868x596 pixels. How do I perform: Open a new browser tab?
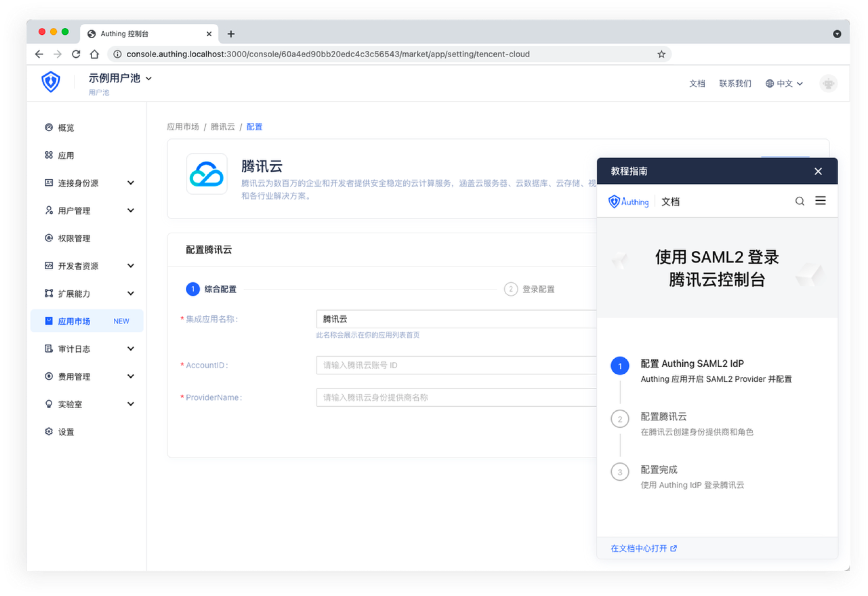pos(231,34)
